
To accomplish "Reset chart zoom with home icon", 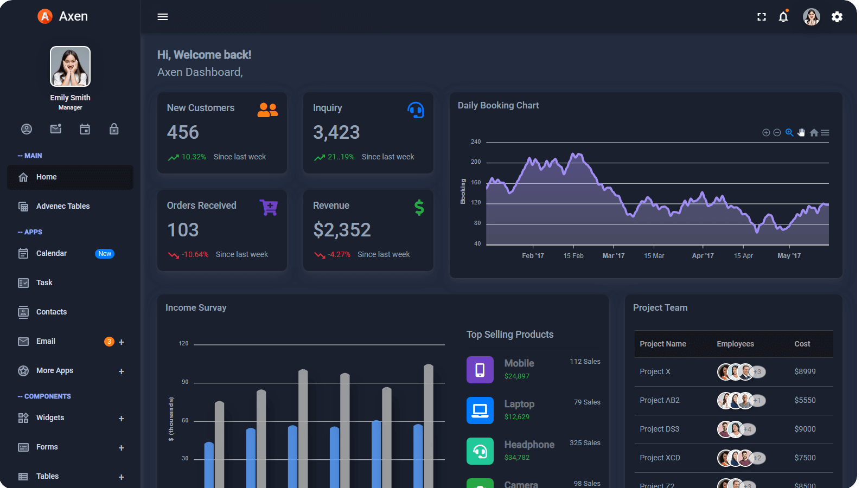I will pos(814,132).
